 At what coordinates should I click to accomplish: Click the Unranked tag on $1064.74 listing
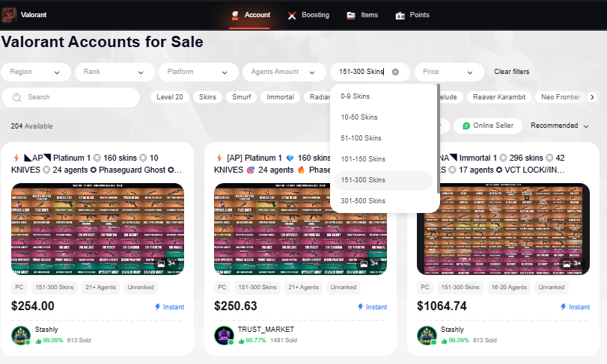pos(552,287)
